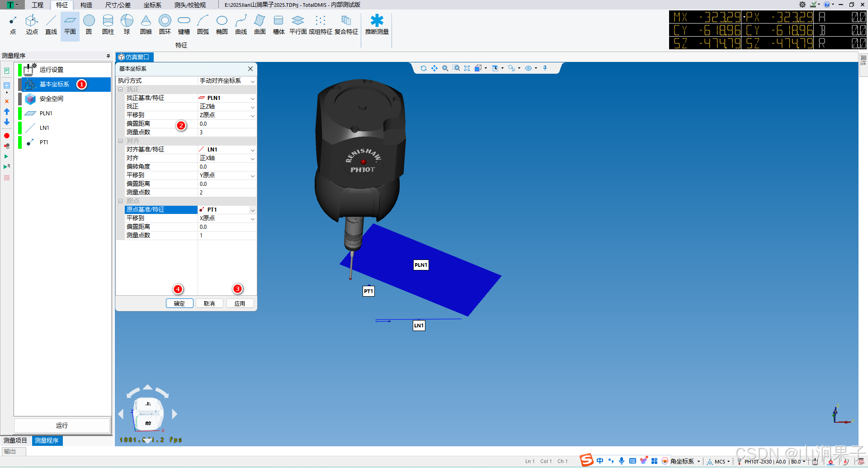Select the 曲线 (curve) feature tool
868x468 pixels.
pos(241,25)
